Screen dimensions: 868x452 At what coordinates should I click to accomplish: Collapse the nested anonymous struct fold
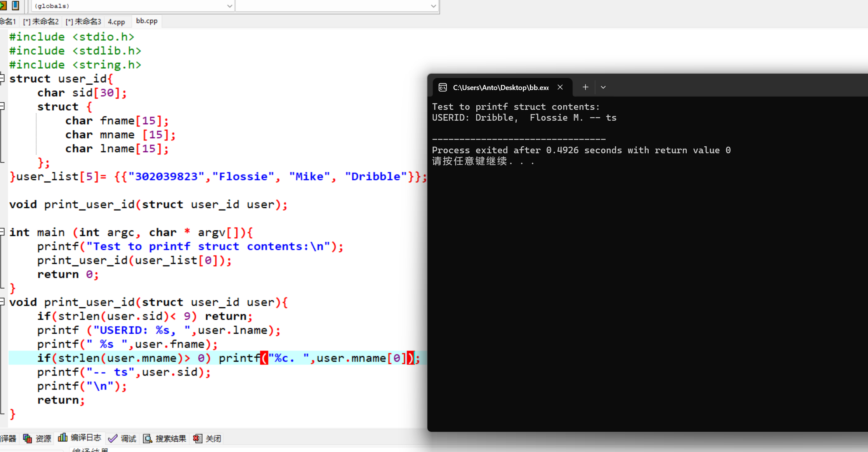(x=2, y=106)
